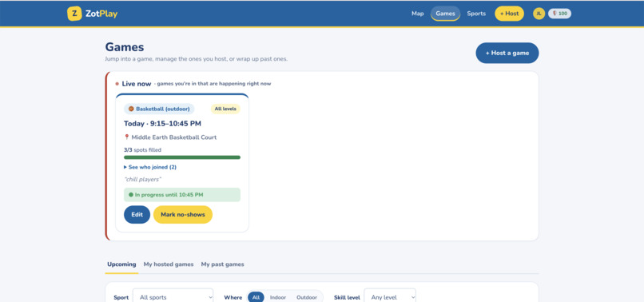644x302 pixels.
Task: Click Today · 9:15–10:45 PM text
Action: [x=162, y=124]
